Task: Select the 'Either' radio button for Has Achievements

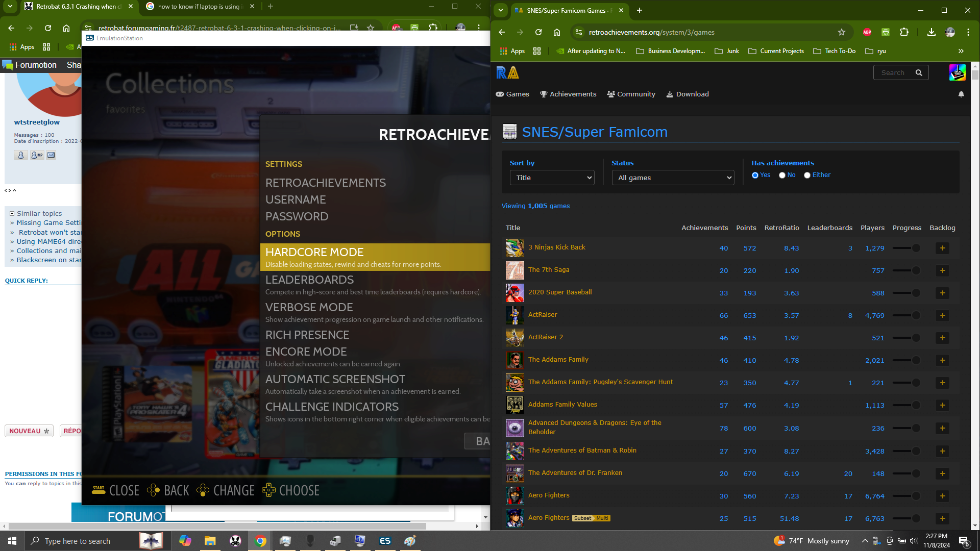Action: click(x=807, y=175)
